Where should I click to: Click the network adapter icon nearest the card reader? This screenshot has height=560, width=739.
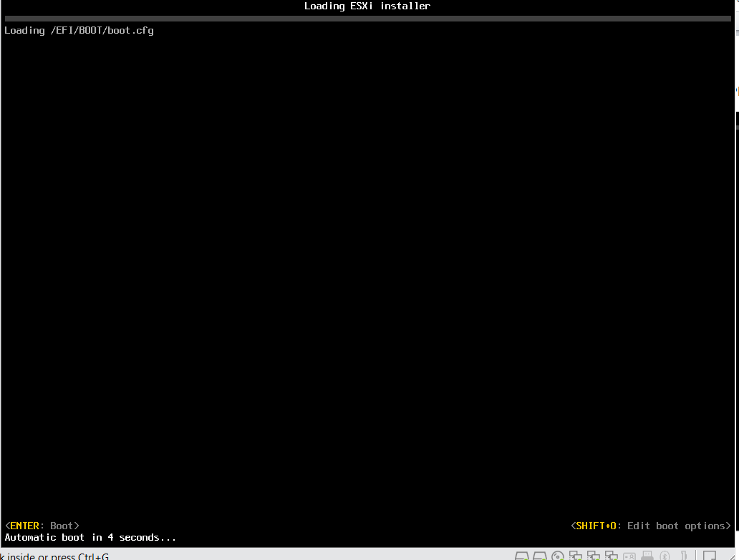click(612, 556)
